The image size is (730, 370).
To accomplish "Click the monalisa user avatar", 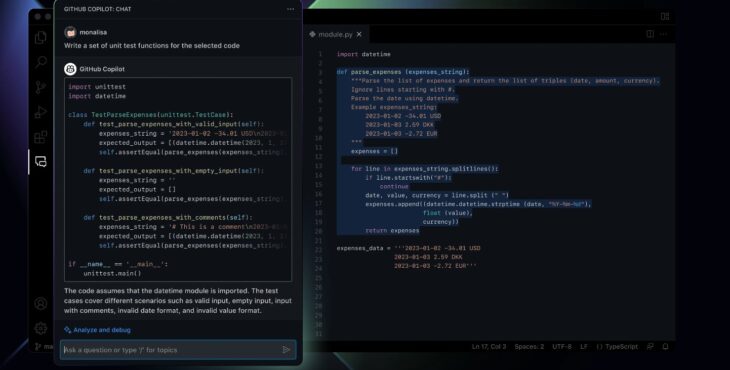I will pos(70,32).
